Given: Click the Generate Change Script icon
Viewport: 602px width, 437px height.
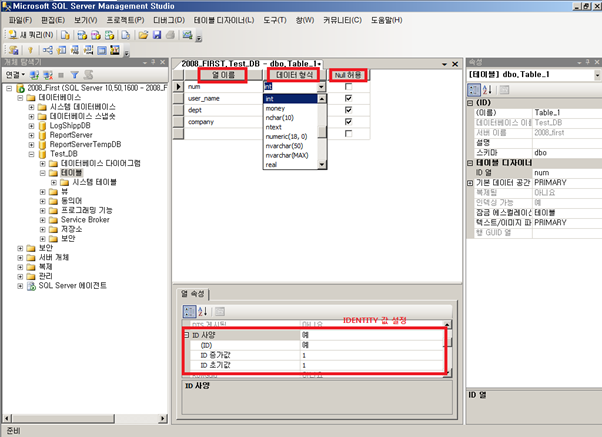Looking at the screenshot, I should [14, 50].
